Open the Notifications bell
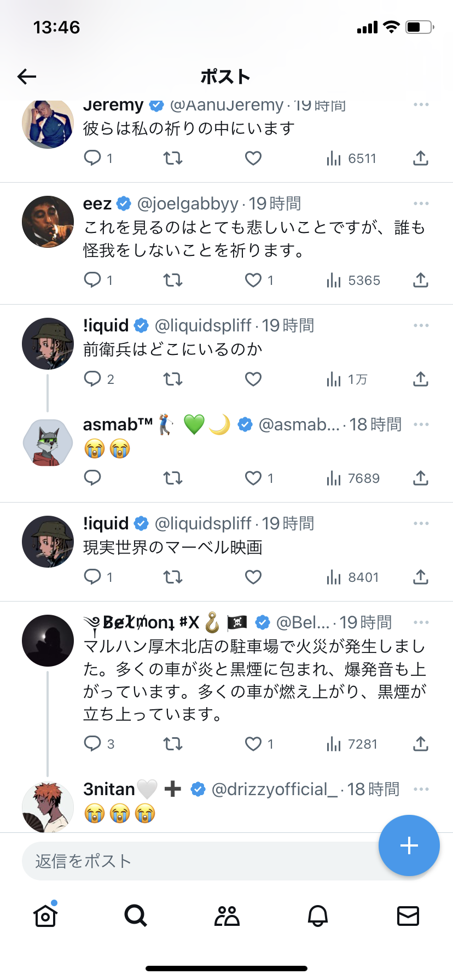The height and width of the screenshot is (980, 453). tap(317, 915)
